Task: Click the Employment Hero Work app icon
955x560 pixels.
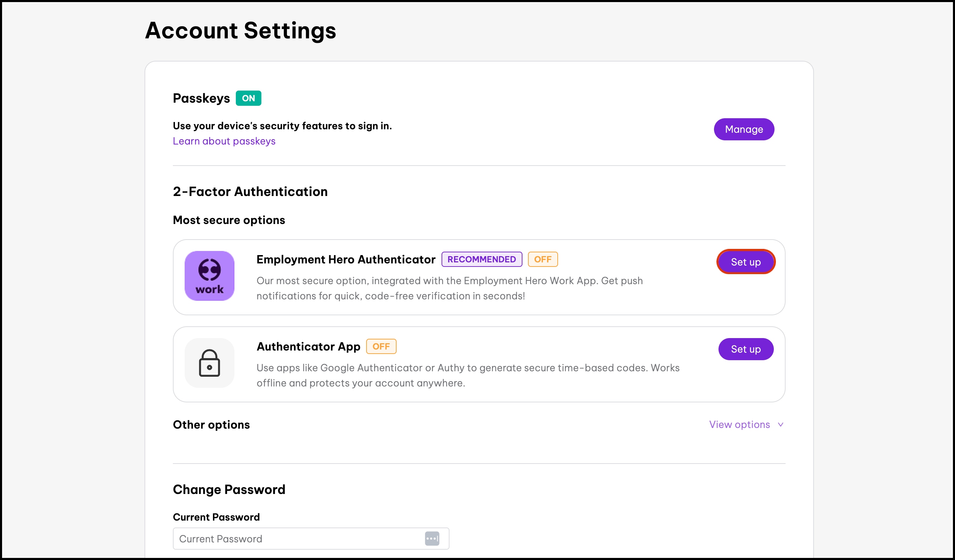Action: (209, 276)
